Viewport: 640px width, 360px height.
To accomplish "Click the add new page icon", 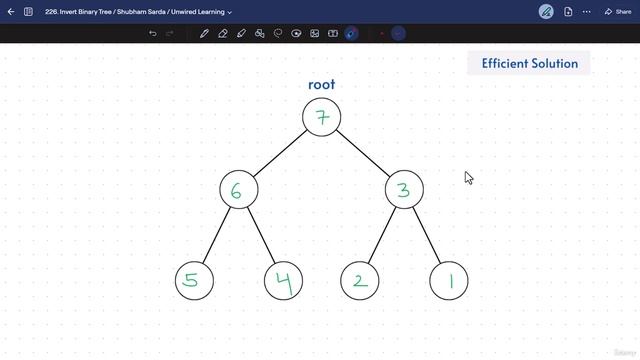I will pyautogui.click(x=568, y=12).
